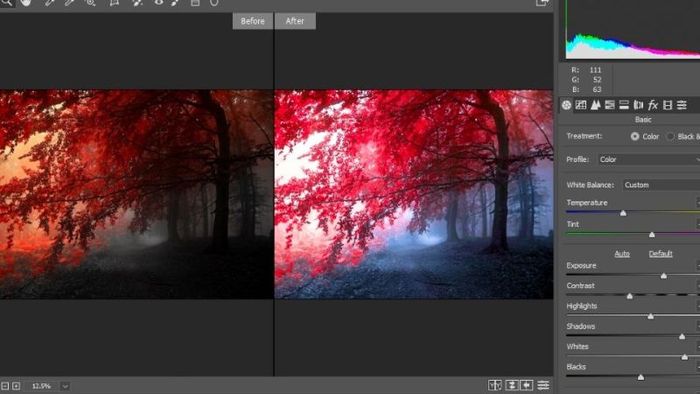This screenshot has width=700, height=394.
Task: Click the Exposure label
Action: tap(581, 265)
